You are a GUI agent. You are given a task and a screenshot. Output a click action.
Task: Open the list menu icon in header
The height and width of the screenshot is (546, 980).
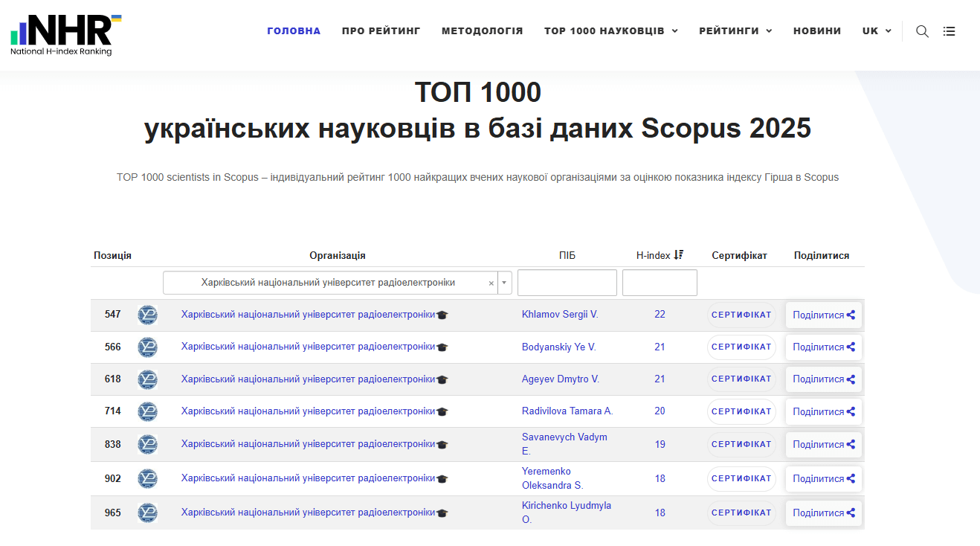pos(949,31)
